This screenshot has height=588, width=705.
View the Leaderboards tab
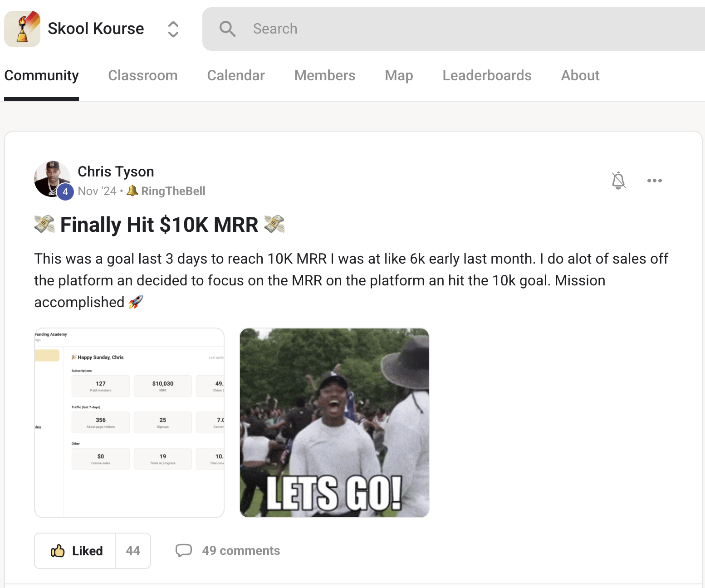click(x=487, y=75)
